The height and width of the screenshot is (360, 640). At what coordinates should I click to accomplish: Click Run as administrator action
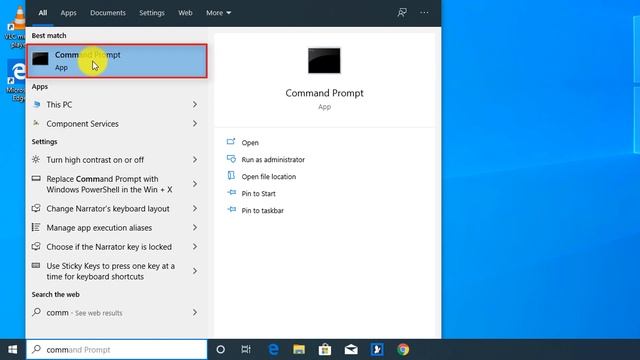273,160
